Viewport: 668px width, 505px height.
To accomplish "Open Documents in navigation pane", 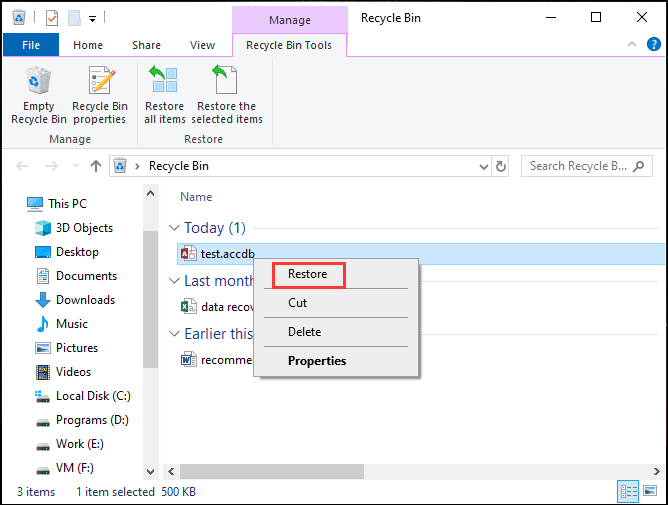I will coord(76,276).
